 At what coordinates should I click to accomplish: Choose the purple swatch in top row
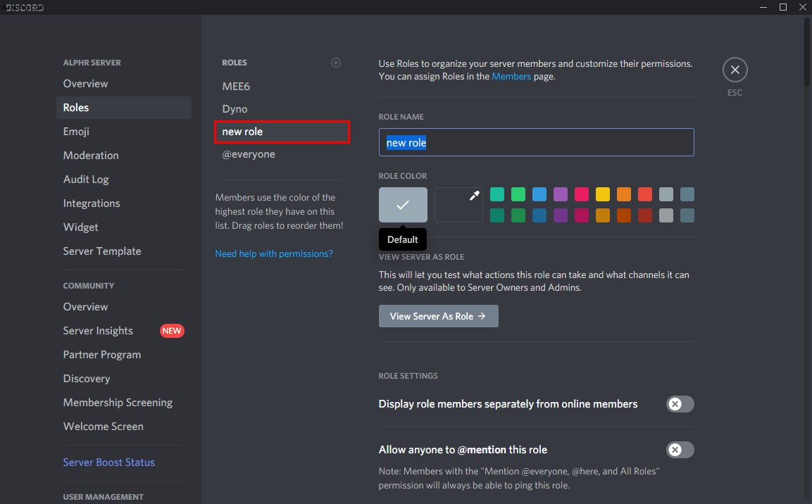click(561, 194)
